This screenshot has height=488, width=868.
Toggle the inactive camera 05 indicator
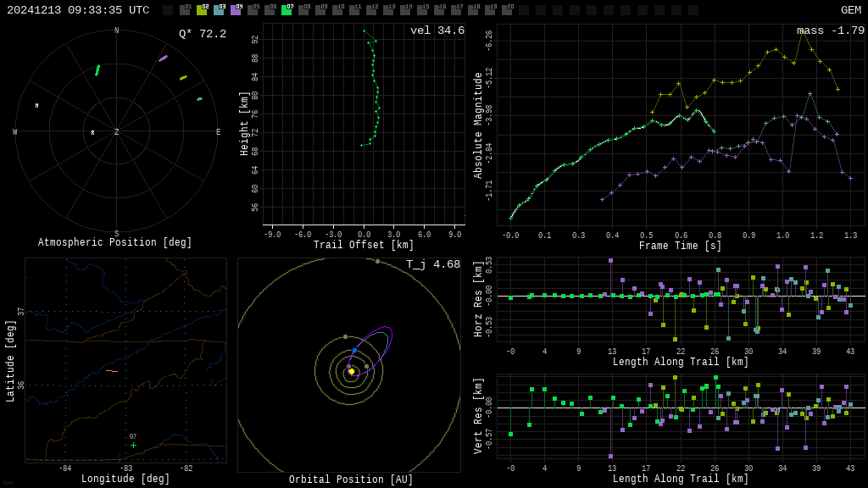253,10
